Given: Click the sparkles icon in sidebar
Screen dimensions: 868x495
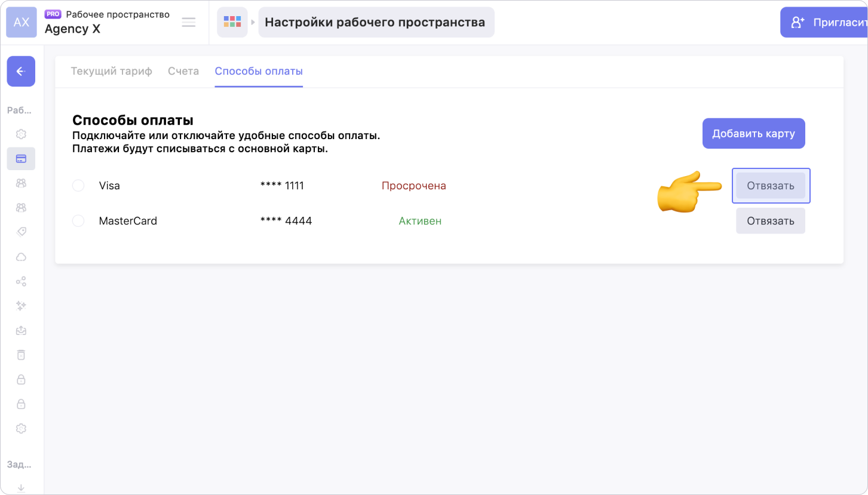Looking at the screenshot, I should (x=21, y=306).
